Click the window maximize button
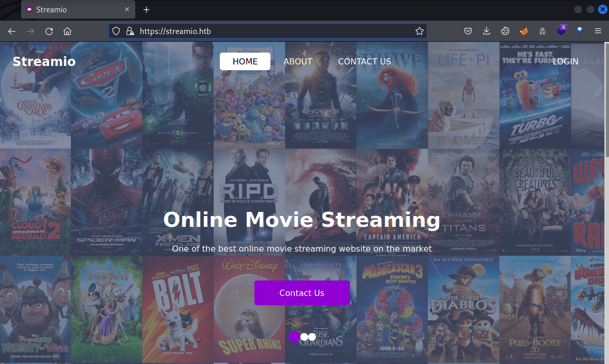609x364 pixels. [590, 9]
